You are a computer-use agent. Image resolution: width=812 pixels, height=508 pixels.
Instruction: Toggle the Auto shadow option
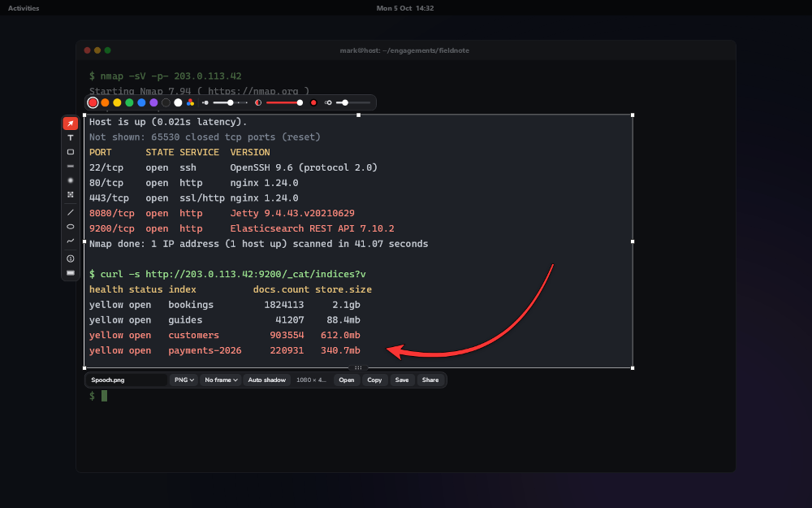click(266, 380)
